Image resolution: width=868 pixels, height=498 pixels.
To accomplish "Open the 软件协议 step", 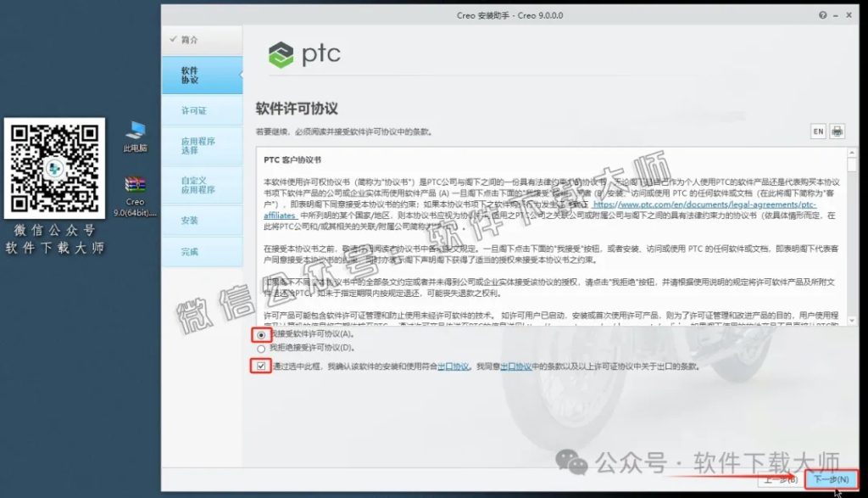I will pos(202,75).
